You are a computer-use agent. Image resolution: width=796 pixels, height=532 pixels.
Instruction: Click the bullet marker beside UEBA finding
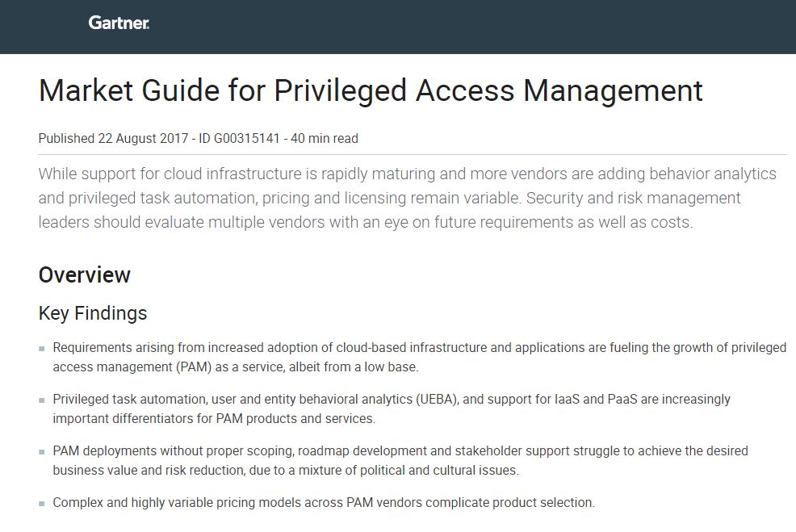(40, 399)
